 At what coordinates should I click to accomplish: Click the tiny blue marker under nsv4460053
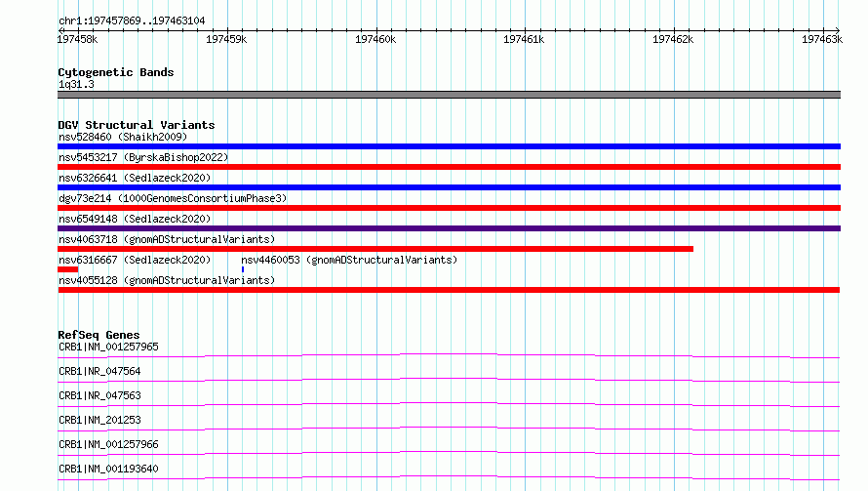243,269
